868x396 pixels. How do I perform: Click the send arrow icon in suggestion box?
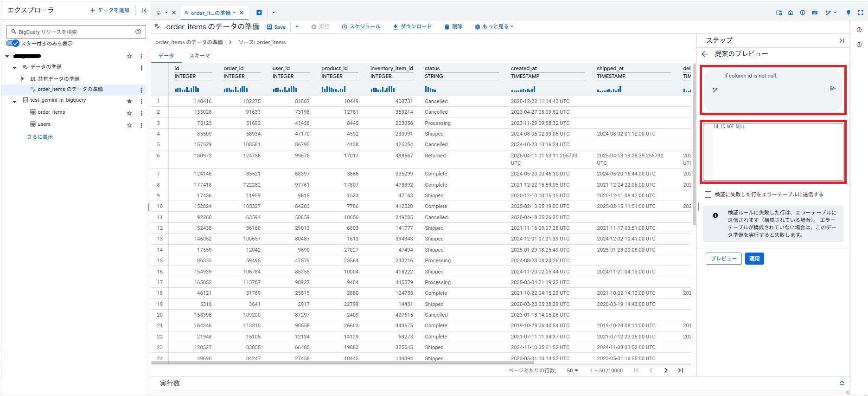(x=833, y=88)
